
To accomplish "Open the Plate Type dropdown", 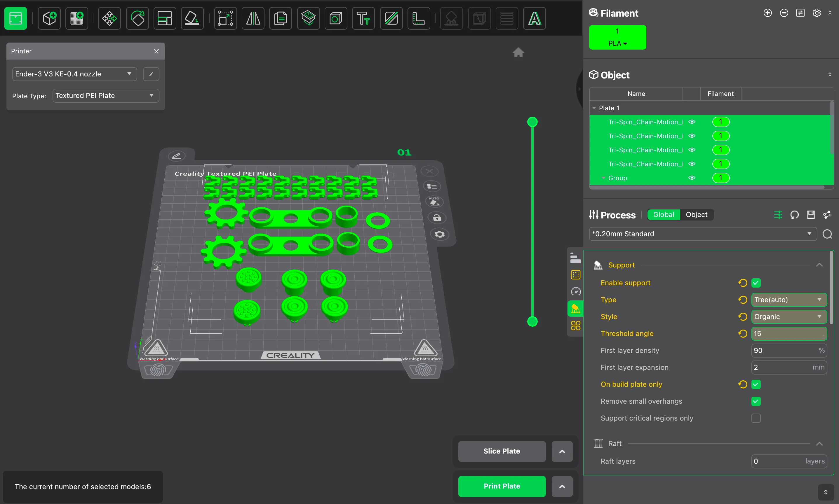I will (x=105, y=95).
